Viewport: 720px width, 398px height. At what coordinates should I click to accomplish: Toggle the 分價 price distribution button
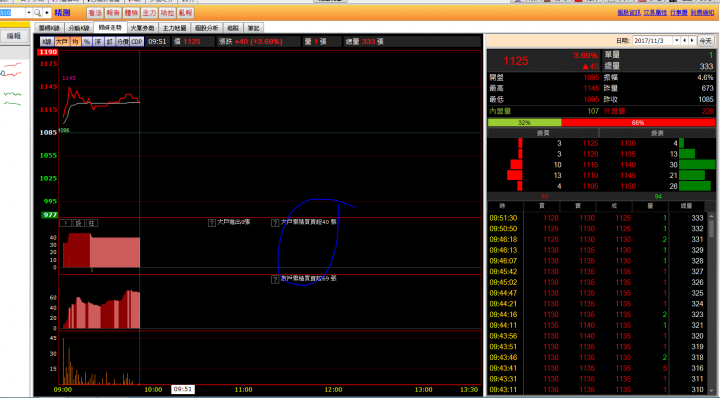point(123,42)
